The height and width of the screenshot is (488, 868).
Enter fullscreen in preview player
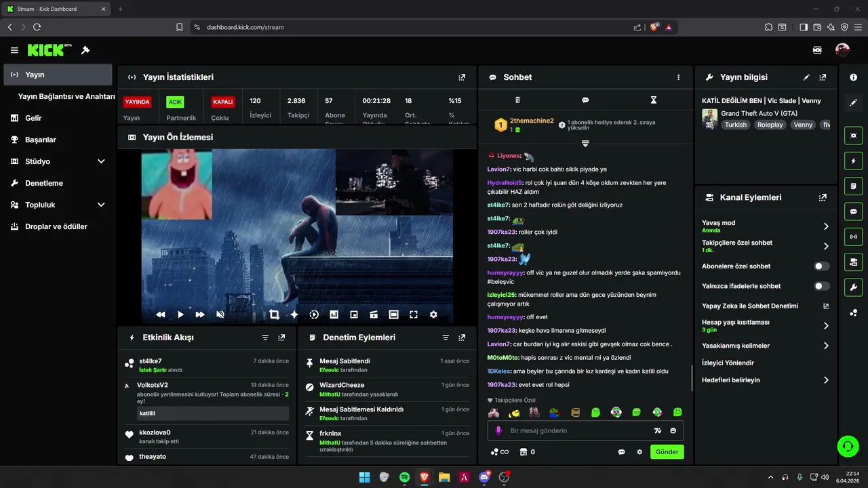click(414, 314)
